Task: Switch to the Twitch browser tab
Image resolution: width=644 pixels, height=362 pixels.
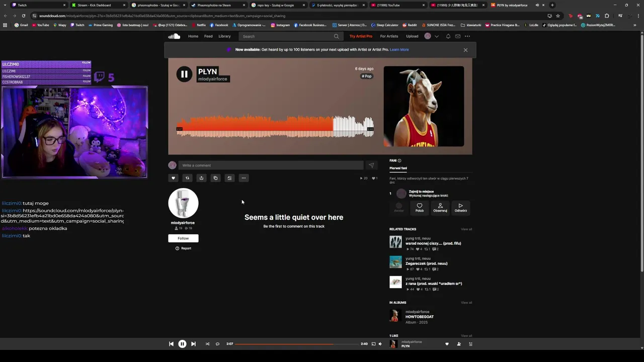Action: (x=39, y=5)
